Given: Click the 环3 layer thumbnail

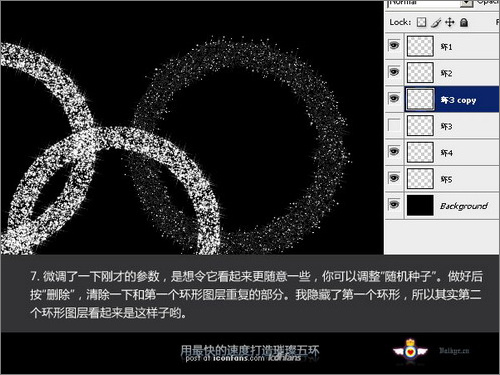Looking at the screenshot, I should 420,126.
